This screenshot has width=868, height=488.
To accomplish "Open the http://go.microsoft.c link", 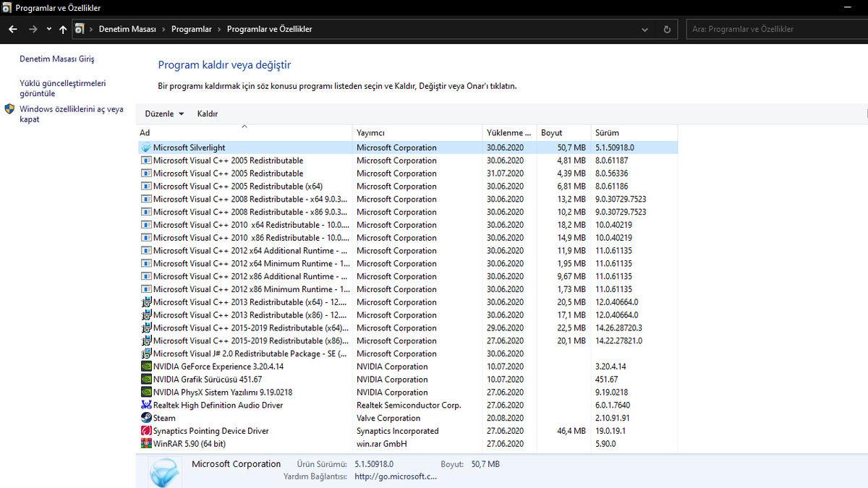I will click(x=396, y=476).
